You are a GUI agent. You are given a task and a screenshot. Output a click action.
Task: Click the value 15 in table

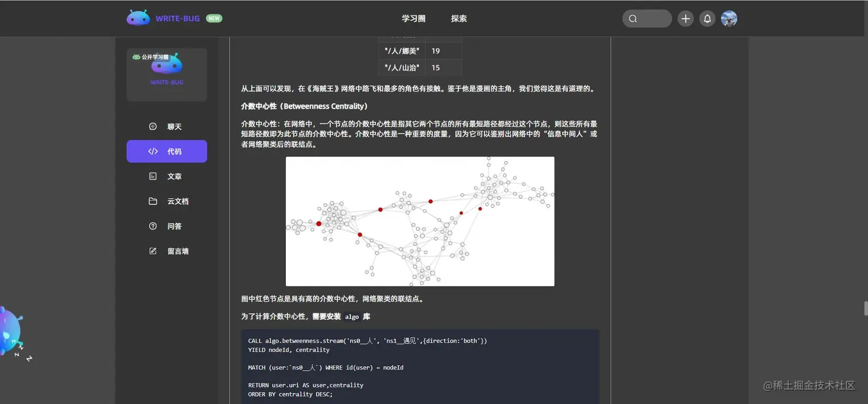tap(436, 68)
